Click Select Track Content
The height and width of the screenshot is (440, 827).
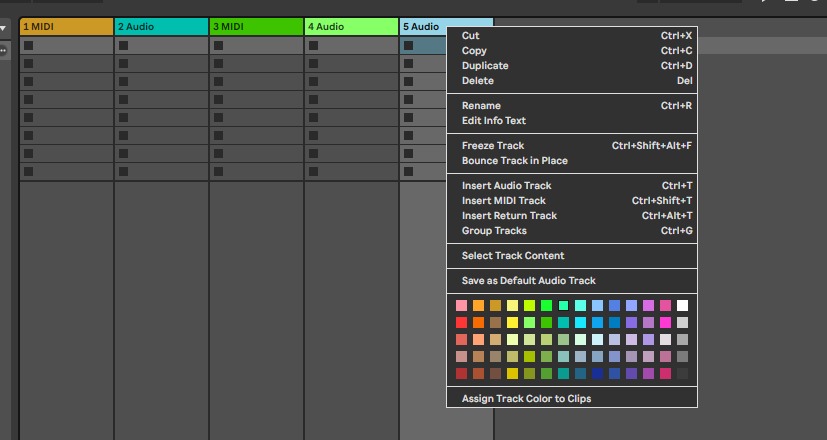pos(572,256)
